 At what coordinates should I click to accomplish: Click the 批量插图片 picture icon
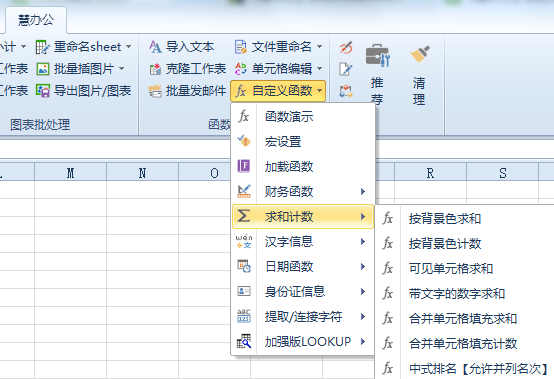pos(43,69)
